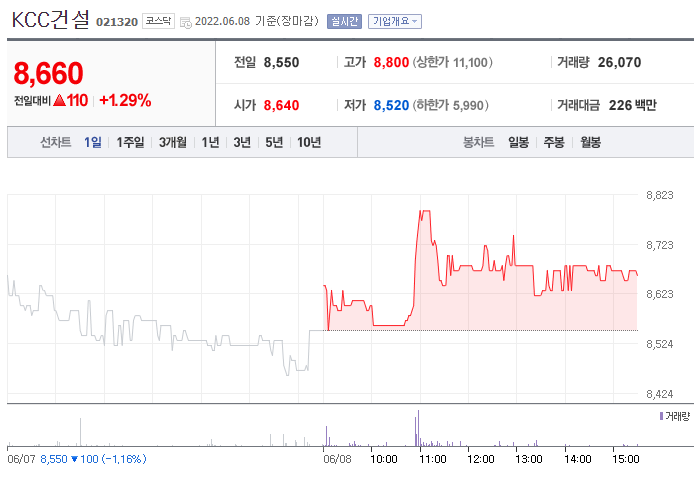This screenshot has width=694, height=477.
Task: Switch to the 1주일 chart range
Action: pos(130,142)
